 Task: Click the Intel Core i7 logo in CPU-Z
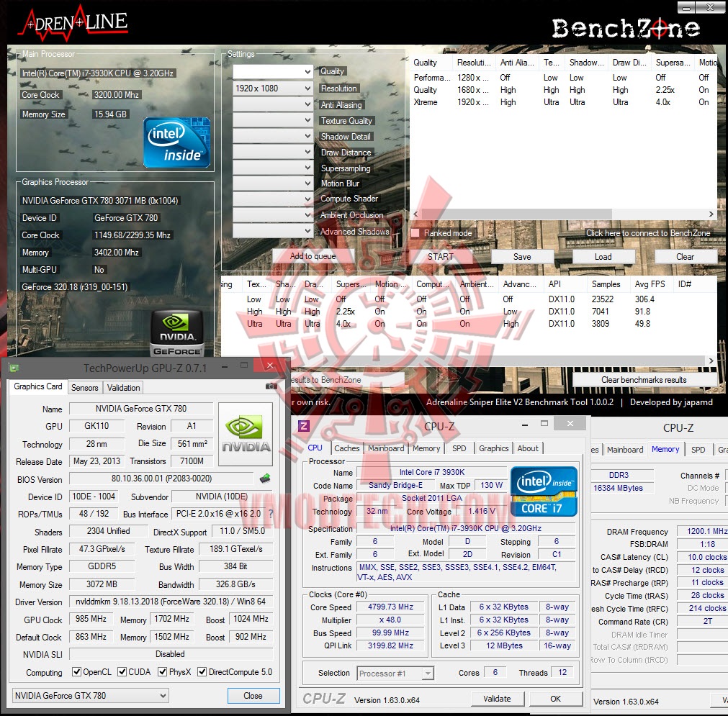click(x=544, y=491)
